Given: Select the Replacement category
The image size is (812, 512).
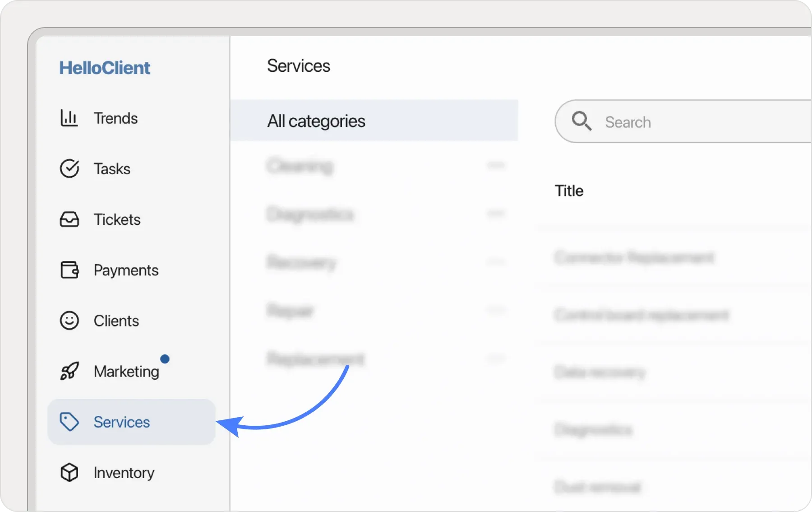Looking at the screenshot, I should tap(315, 359).
